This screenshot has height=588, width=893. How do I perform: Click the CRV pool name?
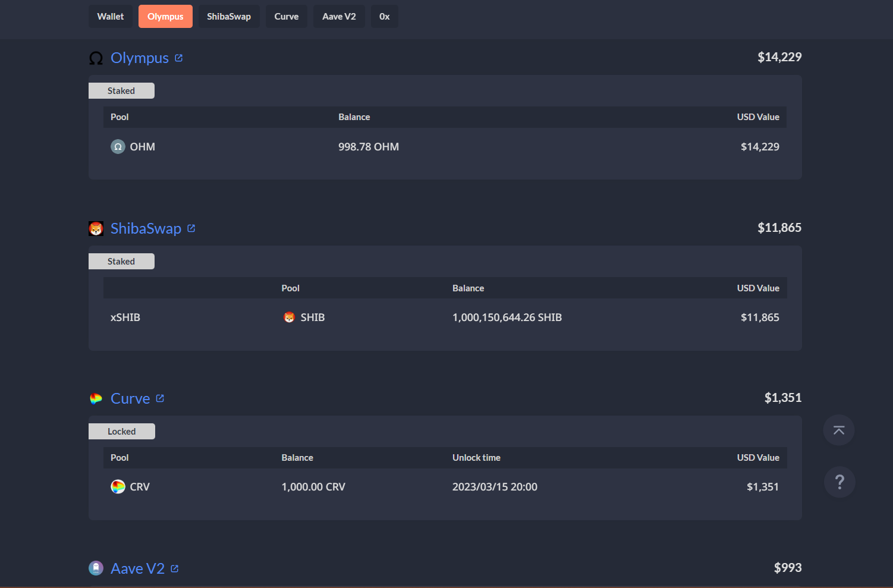(140, 487)
